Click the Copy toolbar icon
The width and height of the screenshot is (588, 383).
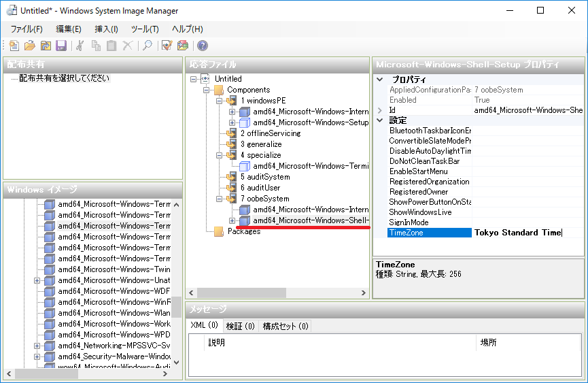96,46
